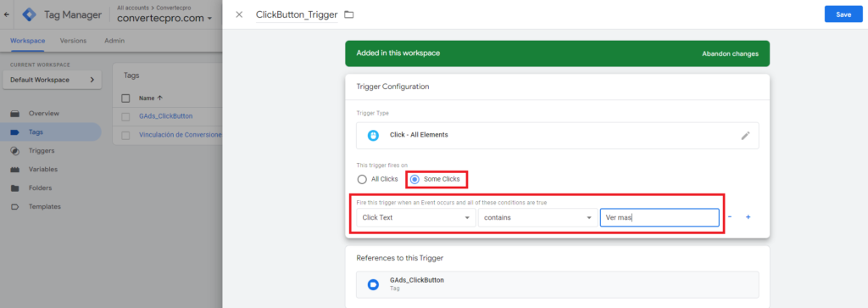Click the GAds_ClickButton tag icon in references
Screen dimensions: 868x308
coord(373,285)
